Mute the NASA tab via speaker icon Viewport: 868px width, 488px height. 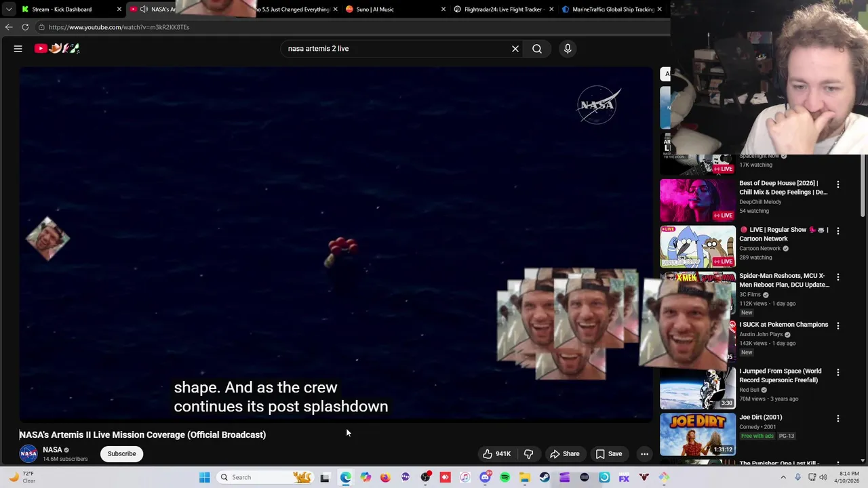pos(144,9)
